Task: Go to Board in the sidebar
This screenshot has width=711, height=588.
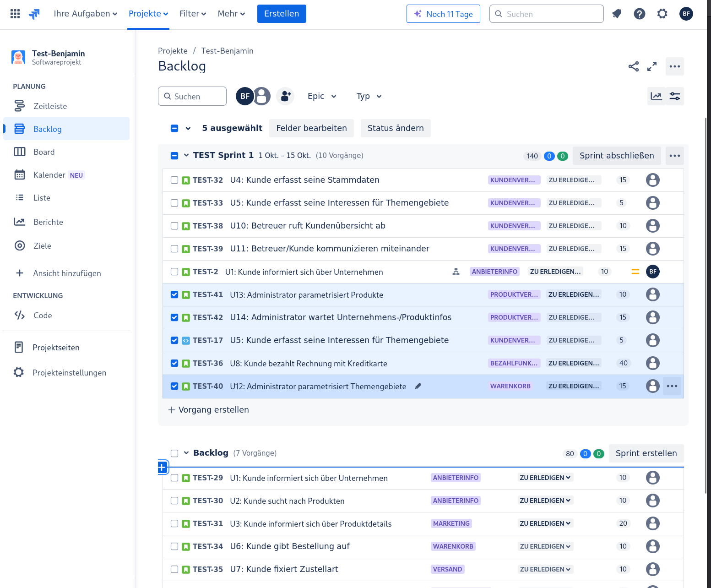Action: pyautogui.click(x=44, y=152)
